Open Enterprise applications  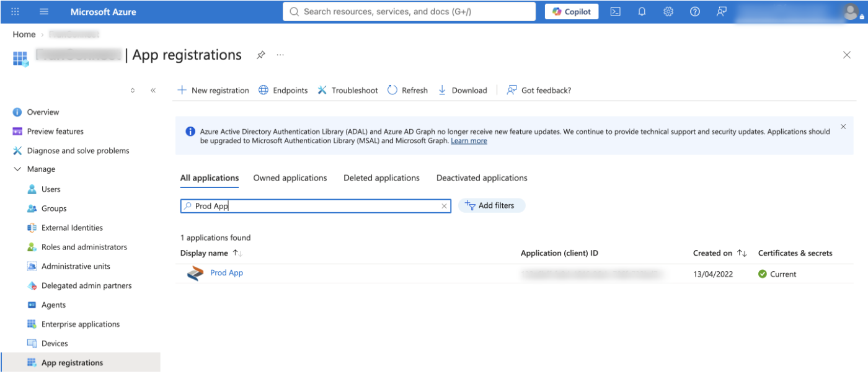pos(80,324)
